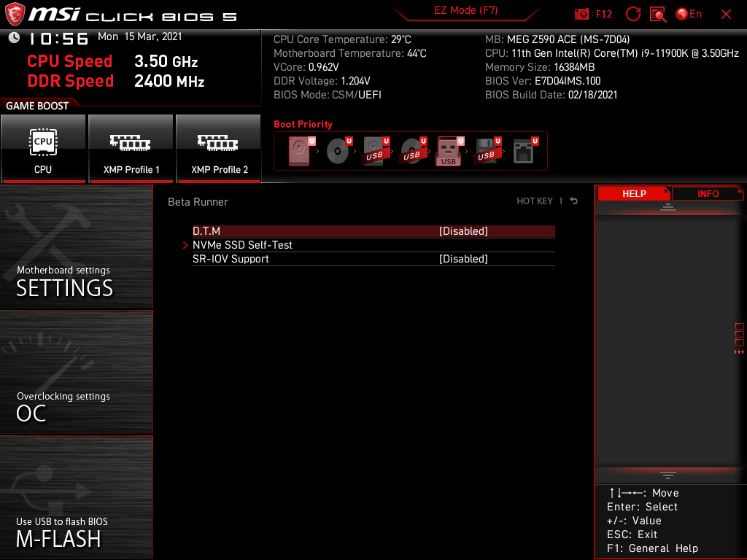Enable XMP Profile 2
Viewport: 747px width, 560px height.
pos(219,148)
